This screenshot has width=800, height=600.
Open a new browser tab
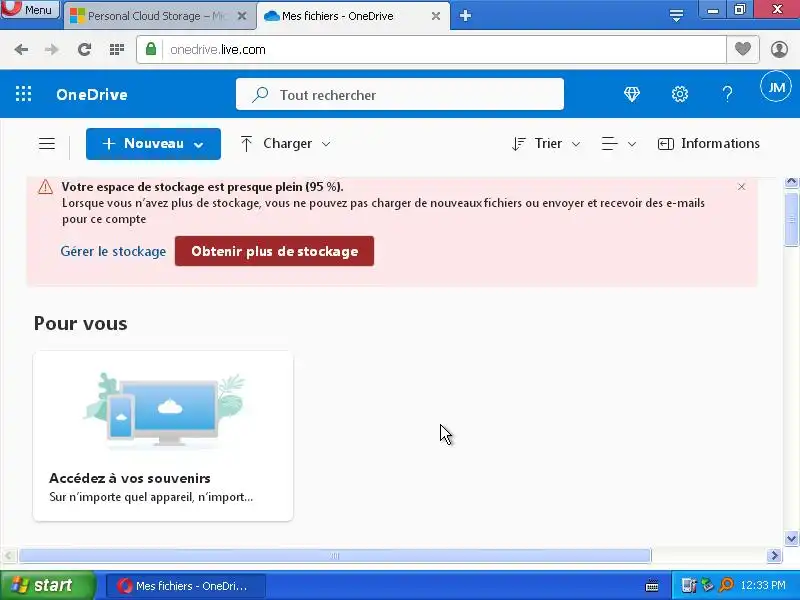coord(465,16)
